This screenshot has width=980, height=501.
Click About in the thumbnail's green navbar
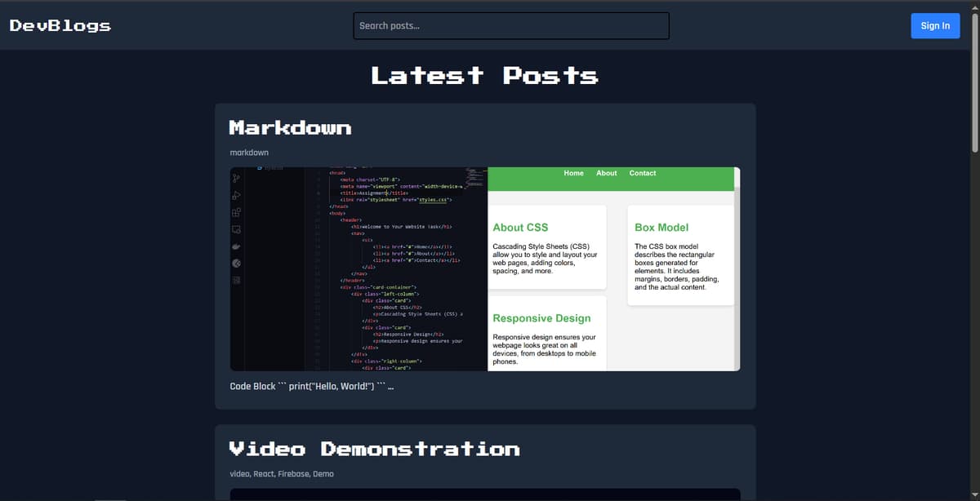click(607, 173)
